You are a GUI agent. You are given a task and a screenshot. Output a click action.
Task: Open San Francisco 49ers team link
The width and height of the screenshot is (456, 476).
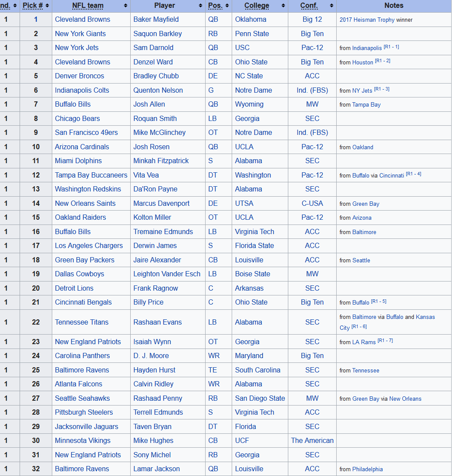86,132
